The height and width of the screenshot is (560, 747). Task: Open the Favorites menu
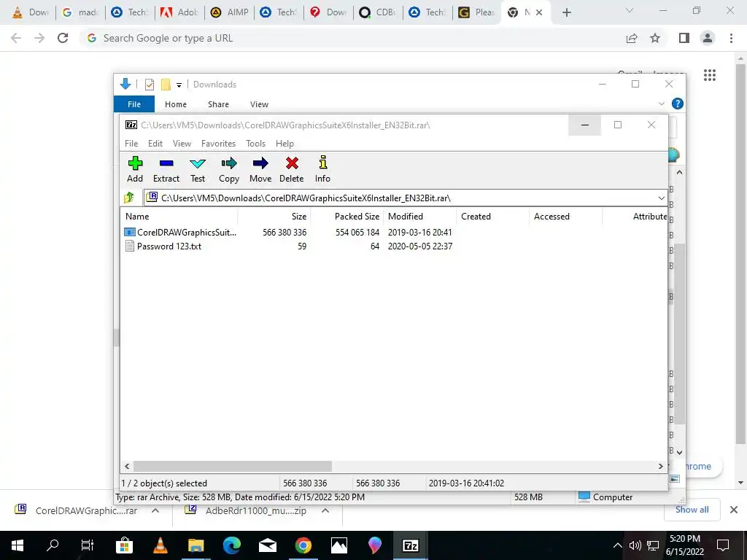[x=218, y=144]
